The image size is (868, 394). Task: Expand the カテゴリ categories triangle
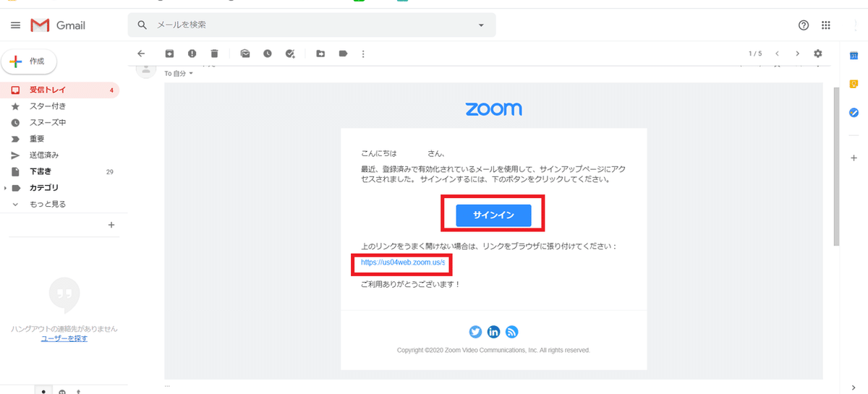[6, 188]
